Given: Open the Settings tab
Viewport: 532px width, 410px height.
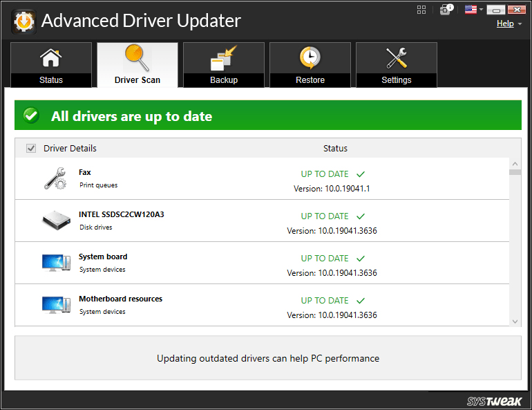Looking at the screenshot, I should pos(397,65).
